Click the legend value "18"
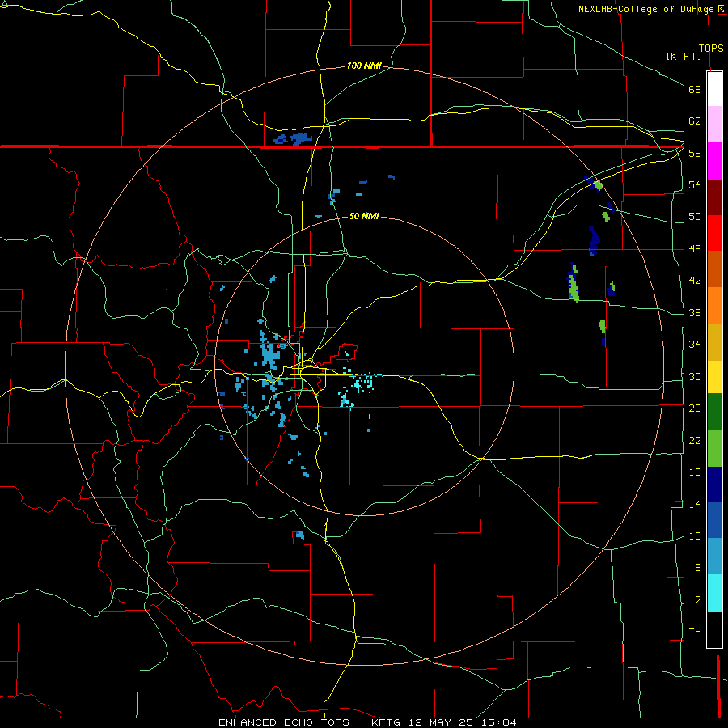728x728 pixels. [x=695, y=472]
